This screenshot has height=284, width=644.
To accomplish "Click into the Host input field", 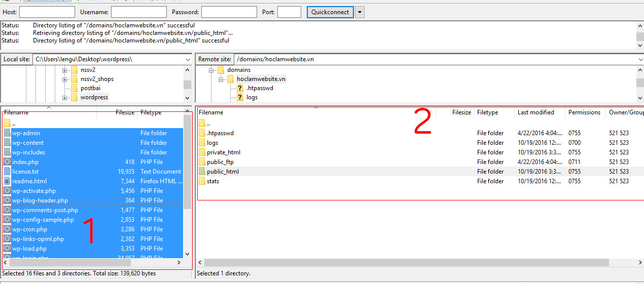I will pyautogui.click(x=47, y=12).
